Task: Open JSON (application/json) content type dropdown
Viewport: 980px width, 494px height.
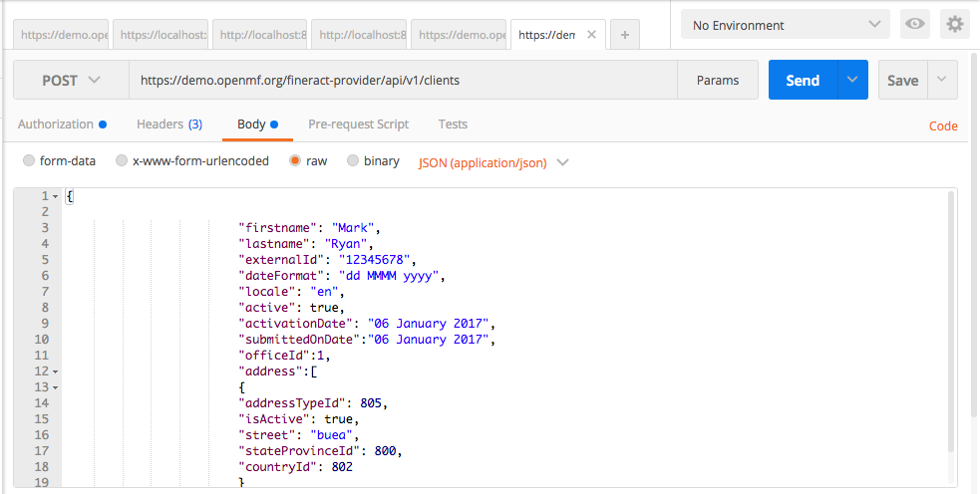Action: (493, 162)
